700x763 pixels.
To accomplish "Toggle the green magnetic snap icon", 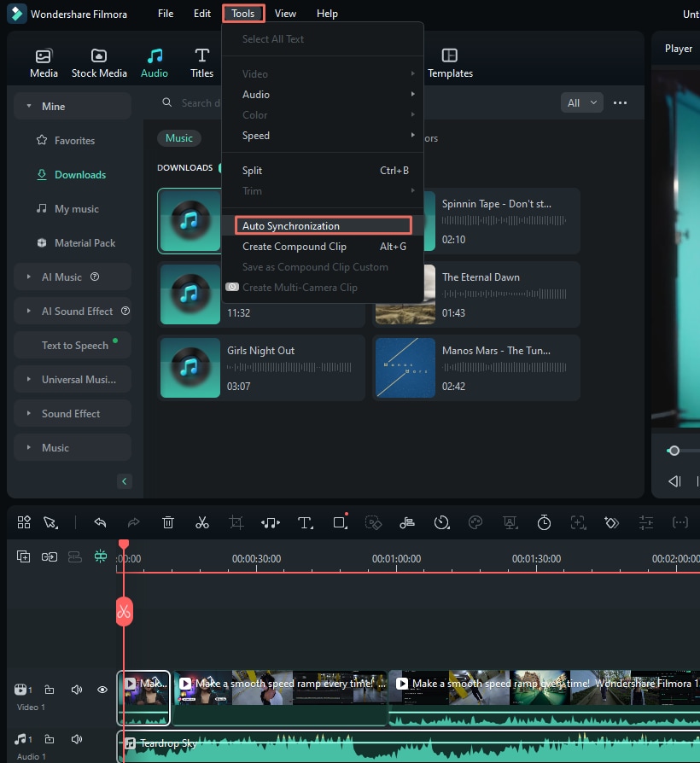I will pyautogui.click(x=101, y=556).
